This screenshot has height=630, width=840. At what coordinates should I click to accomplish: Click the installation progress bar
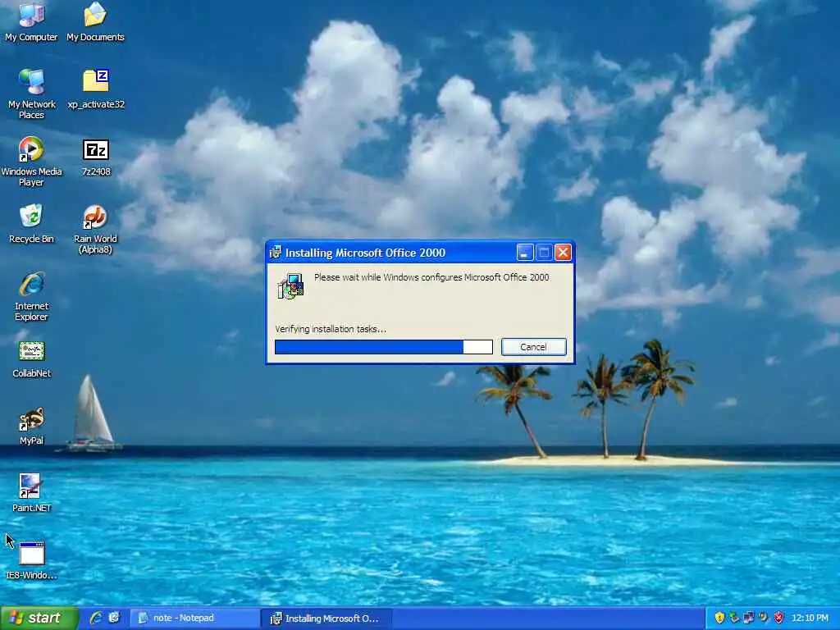[384, 347]
